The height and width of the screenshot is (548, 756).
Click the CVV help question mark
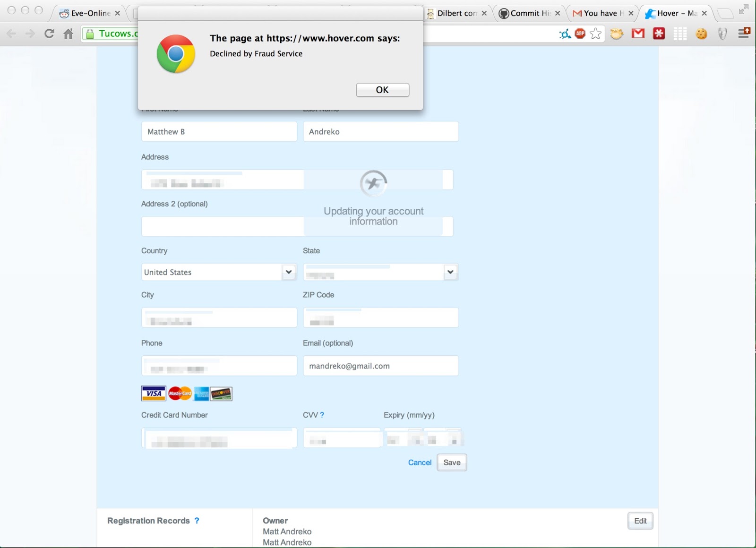pyautogui.click(x=322, y=415)
